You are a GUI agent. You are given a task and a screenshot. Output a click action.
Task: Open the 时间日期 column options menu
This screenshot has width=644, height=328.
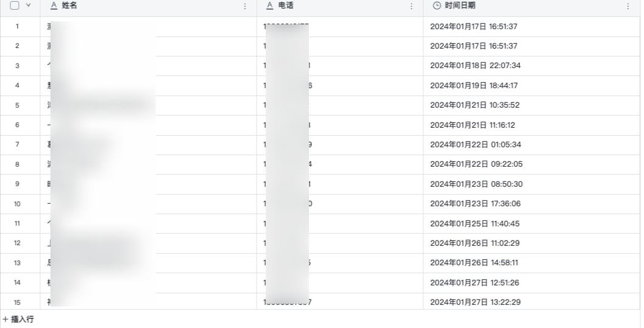(x=628, y=6)
